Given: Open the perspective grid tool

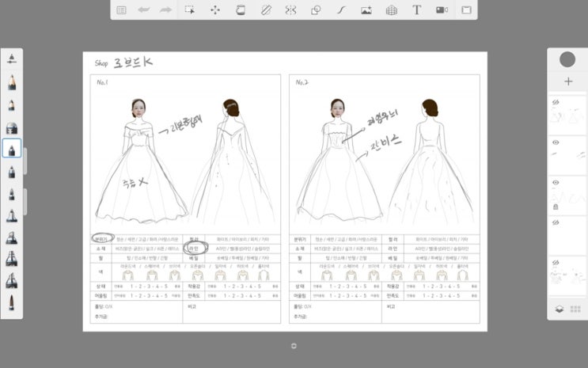Looking at the screenshot, I should click(392, 10).
